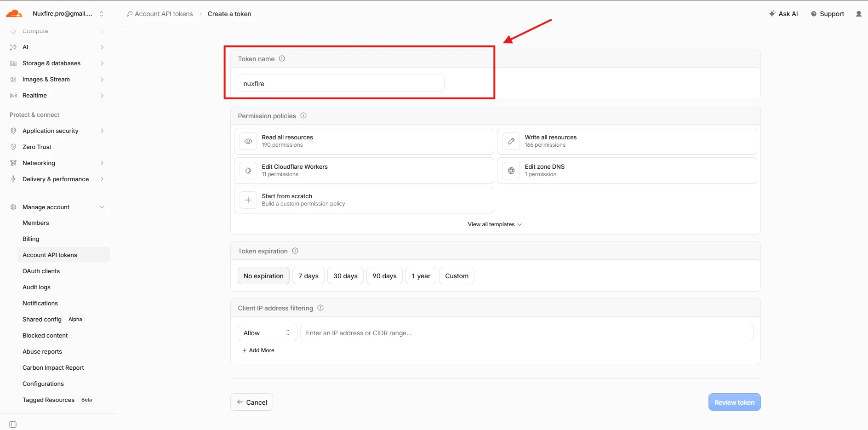This screenshot has height=430, width=868.
Task: Click Add More IP filter
Action: point(258,350)
